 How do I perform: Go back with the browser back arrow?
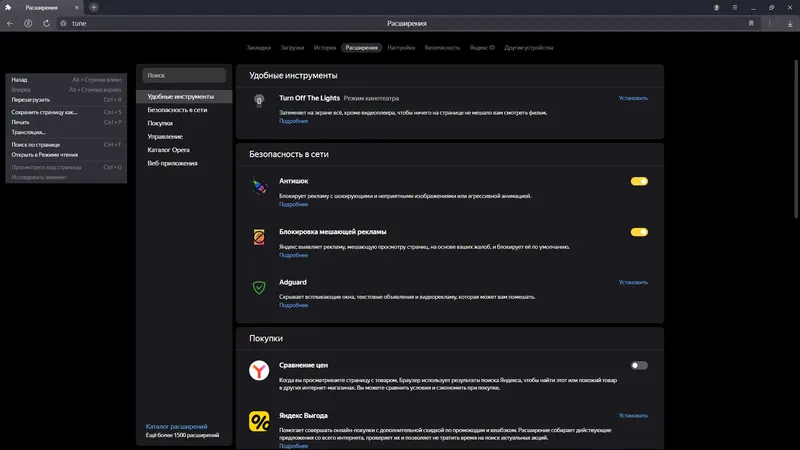click(10, 23)
